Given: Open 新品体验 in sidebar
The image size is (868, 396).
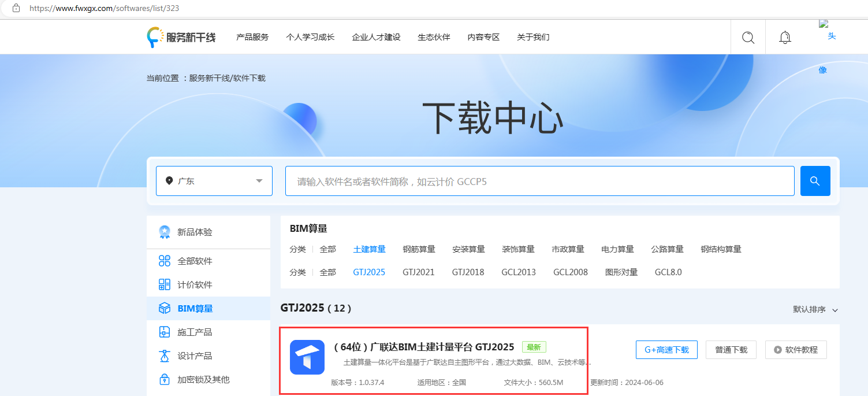Looking at the screenshot, I should (x=208, y=232).
